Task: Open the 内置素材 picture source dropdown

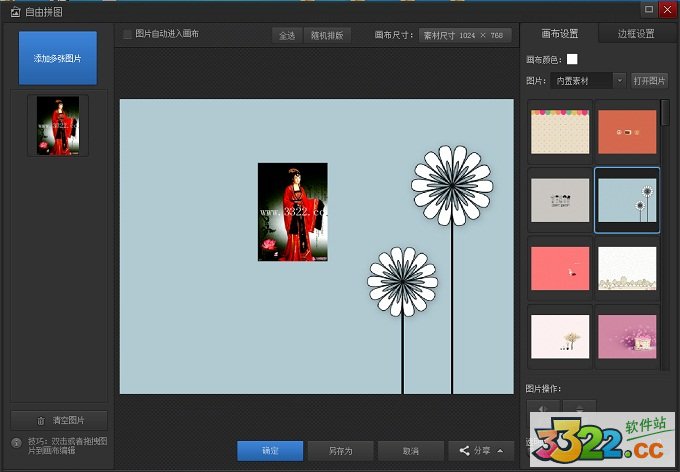Action: pos(587,80)
